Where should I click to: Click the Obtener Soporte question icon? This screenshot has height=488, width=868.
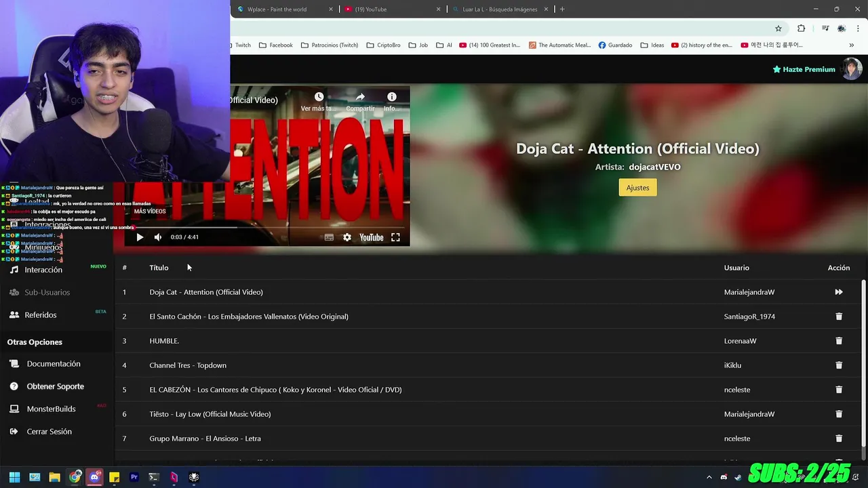point(14,386)
